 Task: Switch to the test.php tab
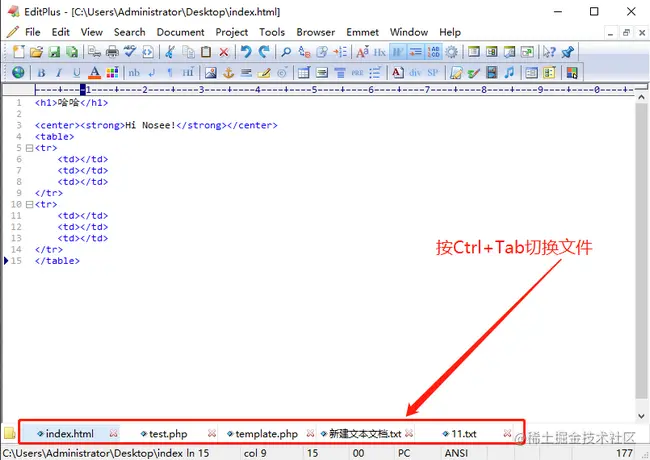pos(168,434)
